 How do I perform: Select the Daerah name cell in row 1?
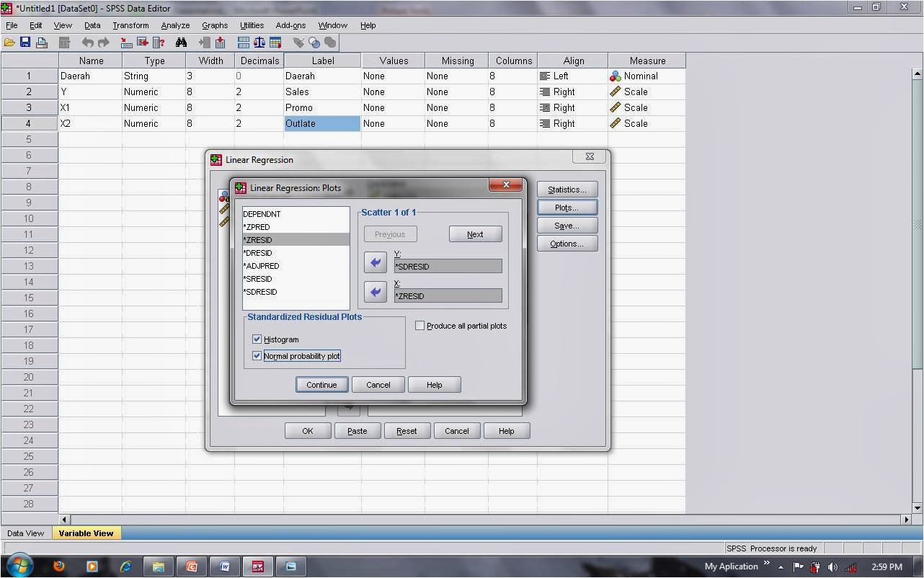click(90, 76)
